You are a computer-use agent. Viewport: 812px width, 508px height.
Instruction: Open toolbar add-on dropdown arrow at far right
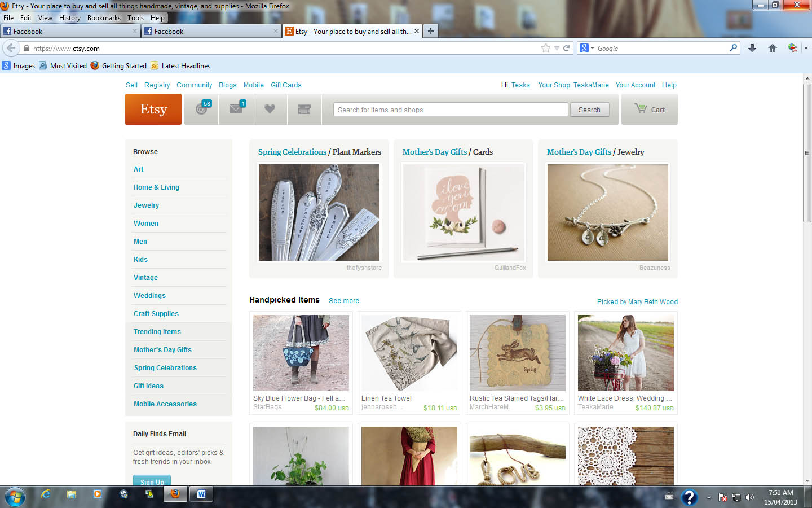(x=806, y=48)
